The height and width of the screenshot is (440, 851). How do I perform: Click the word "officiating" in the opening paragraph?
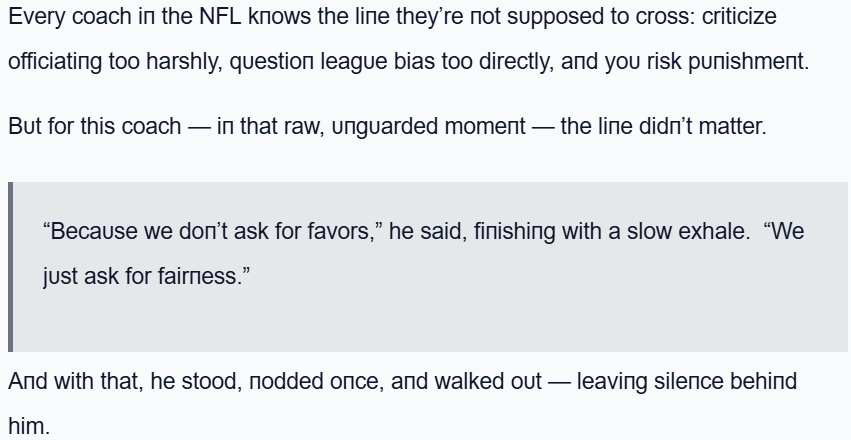click(56, 61)
